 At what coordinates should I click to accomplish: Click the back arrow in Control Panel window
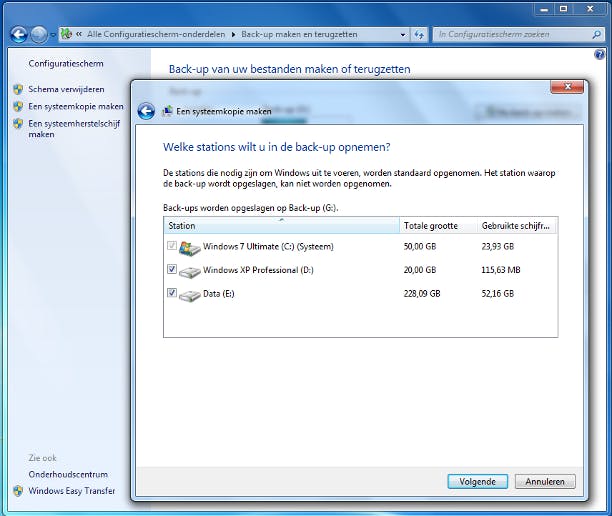[19, 35]
